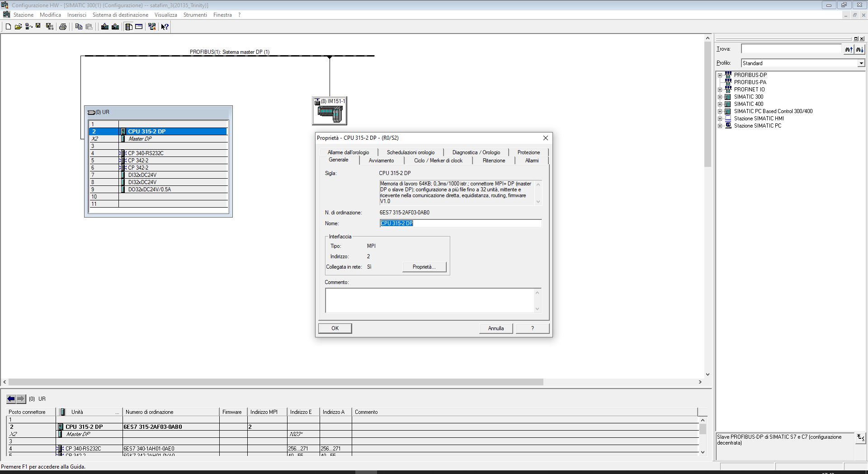Click the HW Config document icon in the menu bar

click(x=6, y=14)
